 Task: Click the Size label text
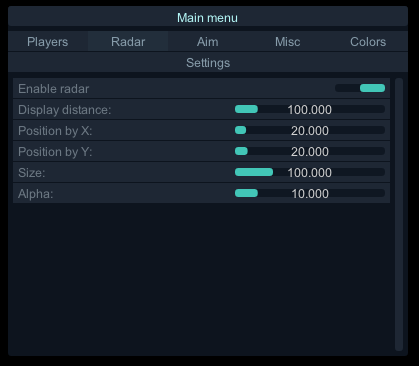[32, 173]
